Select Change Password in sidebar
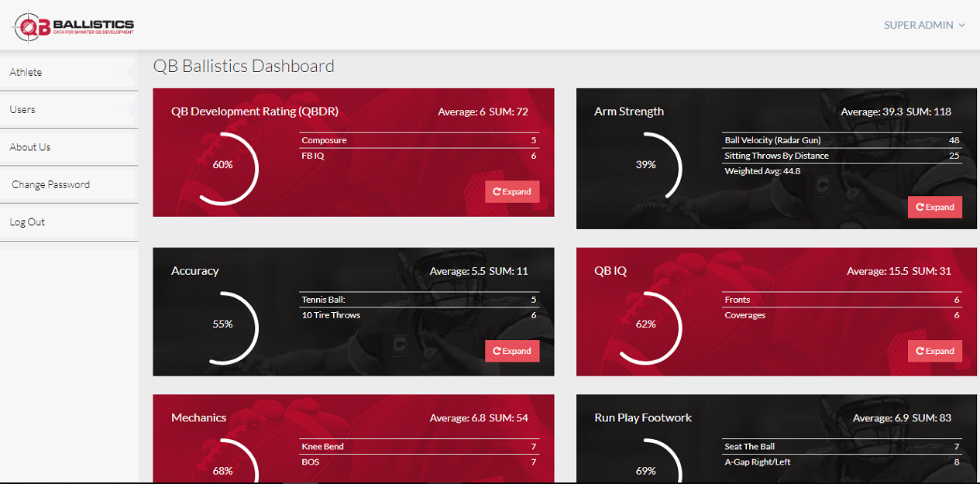Viewport: 980px width, 484px height. point(50,184)
